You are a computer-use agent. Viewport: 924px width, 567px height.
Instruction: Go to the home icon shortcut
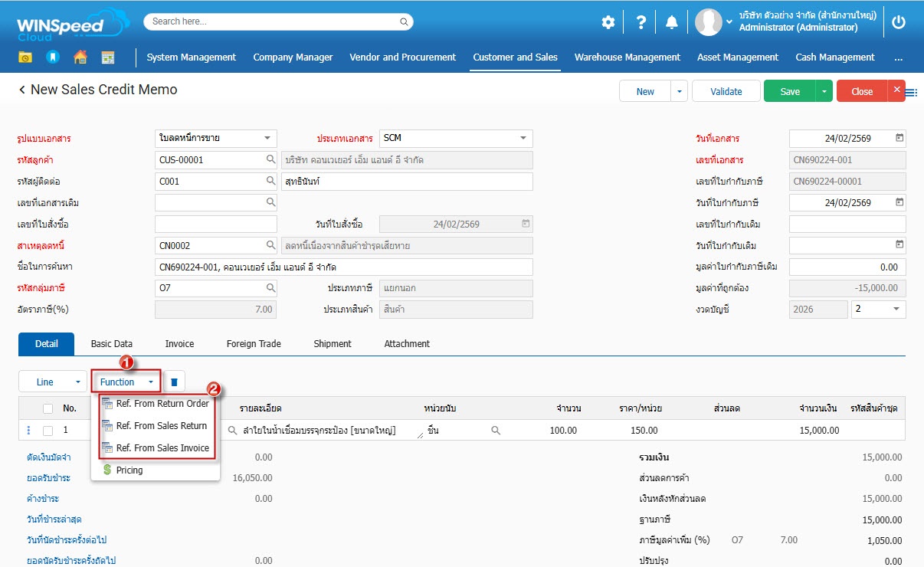click(80, 57)
